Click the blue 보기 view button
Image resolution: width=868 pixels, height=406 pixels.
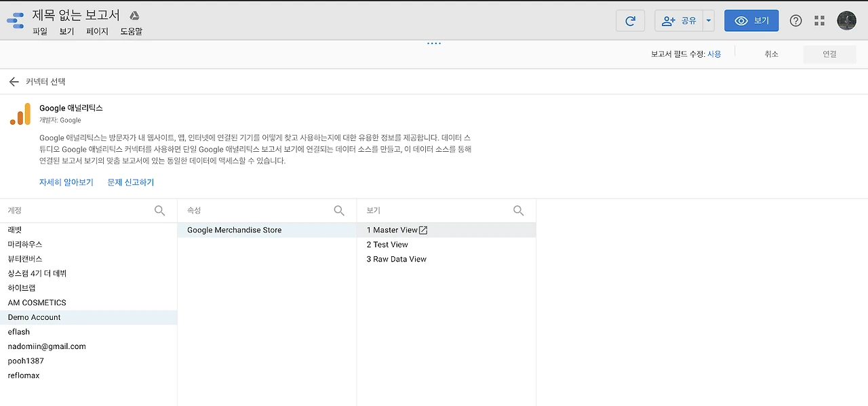point(751,20)
